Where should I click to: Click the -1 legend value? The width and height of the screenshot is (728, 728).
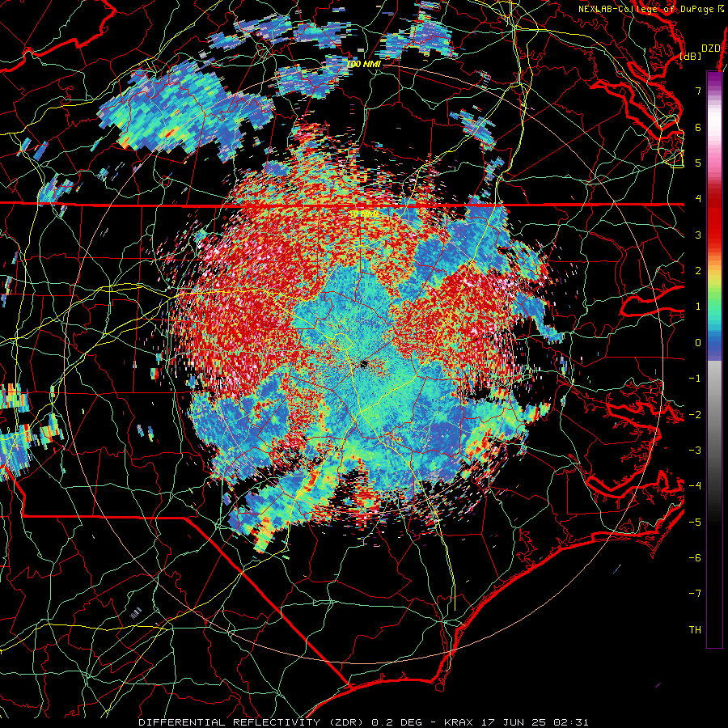point(695,379)
